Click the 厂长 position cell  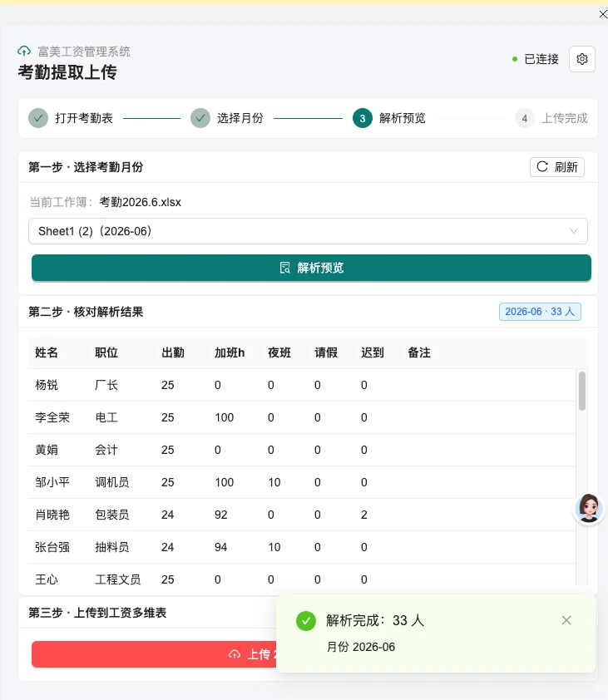tap(106, 385)
